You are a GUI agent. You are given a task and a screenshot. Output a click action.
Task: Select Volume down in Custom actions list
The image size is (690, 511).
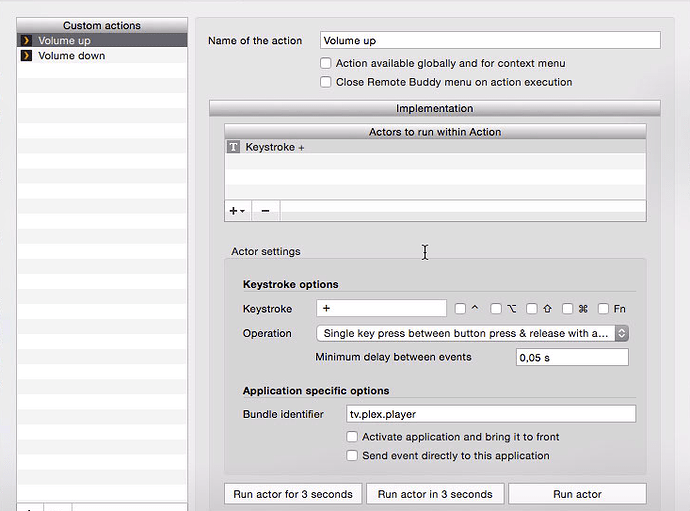102,56
